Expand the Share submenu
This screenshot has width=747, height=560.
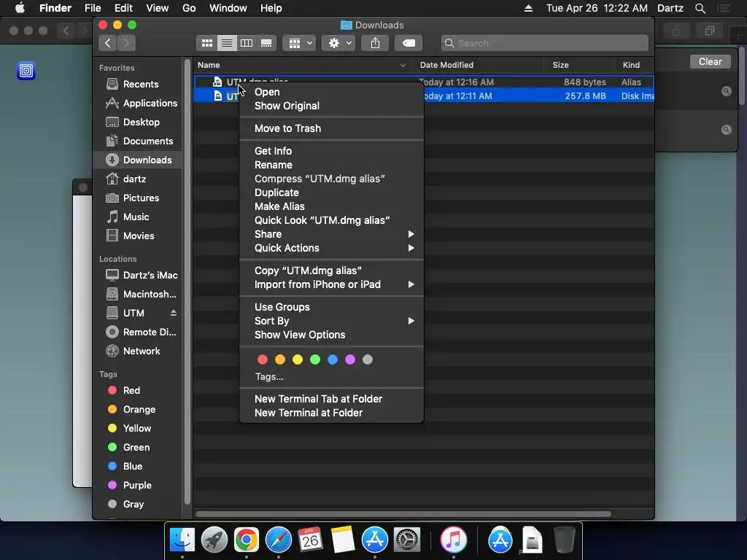point(331,234)
